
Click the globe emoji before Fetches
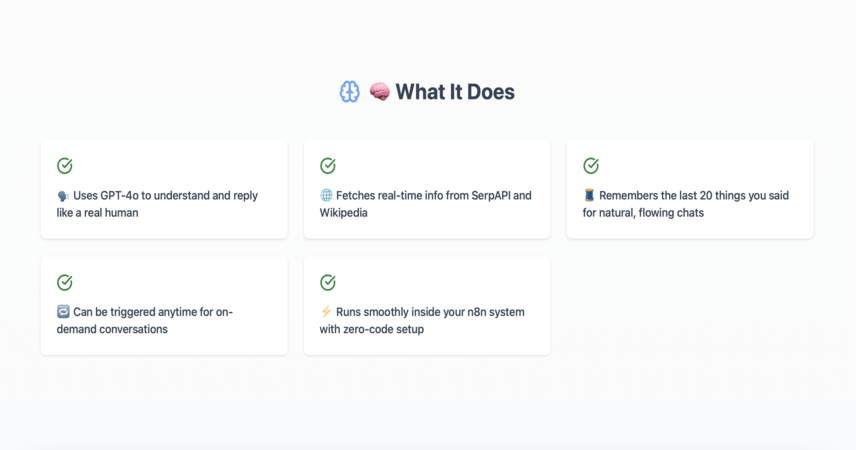(326, 196)
